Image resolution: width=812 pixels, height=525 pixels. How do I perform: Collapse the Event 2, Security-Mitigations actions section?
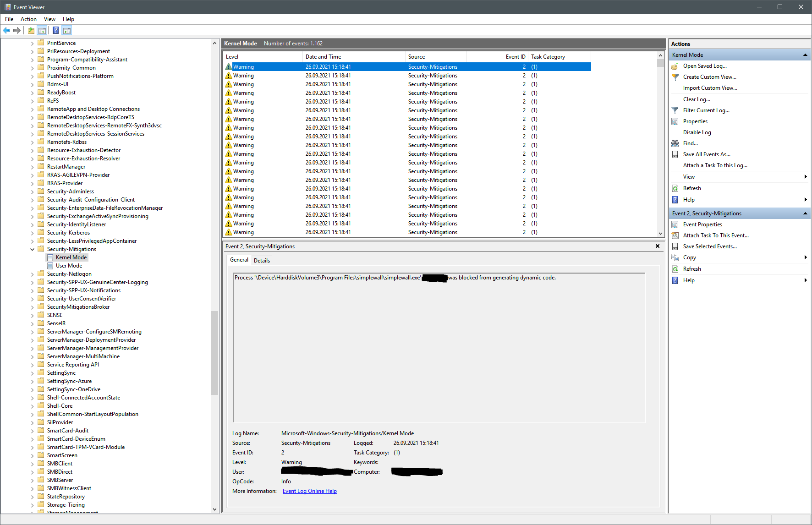click(805, 213)
